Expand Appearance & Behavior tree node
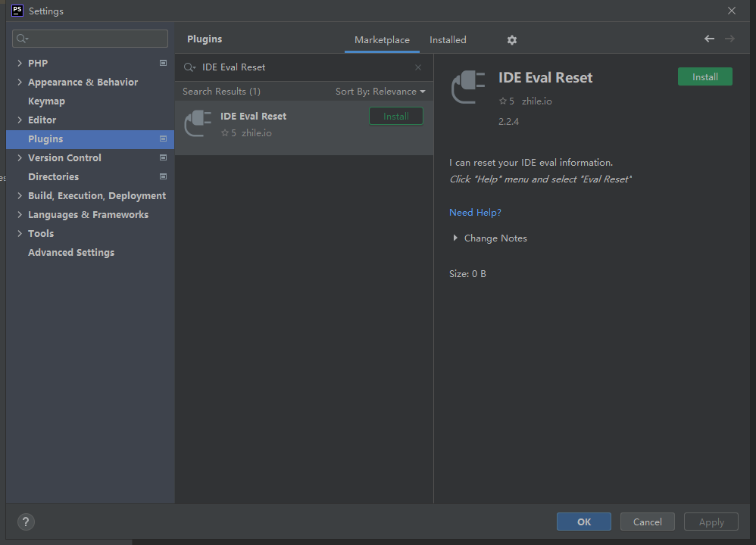The height and width of the screenshot is (545, 756). (20, 82)
